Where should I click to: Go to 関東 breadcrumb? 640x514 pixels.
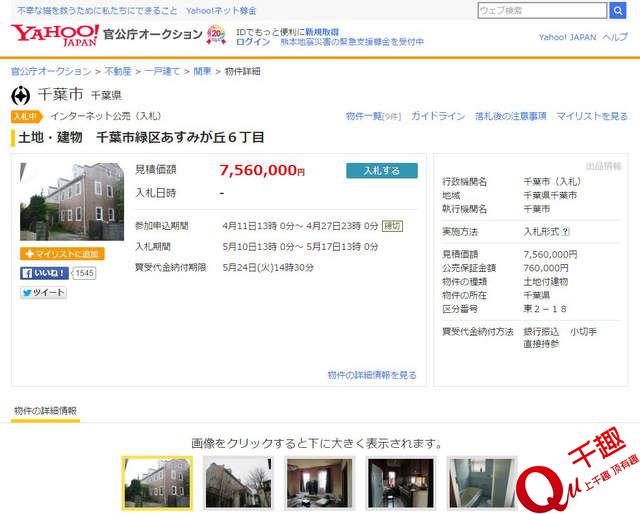coord(202,71)
